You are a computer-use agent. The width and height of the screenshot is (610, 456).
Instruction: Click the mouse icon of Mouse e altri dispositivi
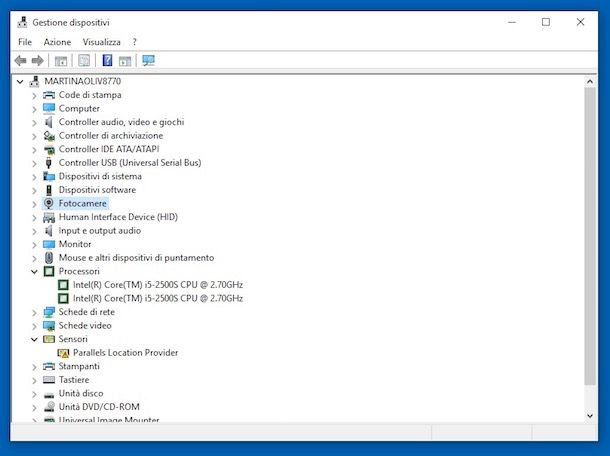click(x=49, y=258)
